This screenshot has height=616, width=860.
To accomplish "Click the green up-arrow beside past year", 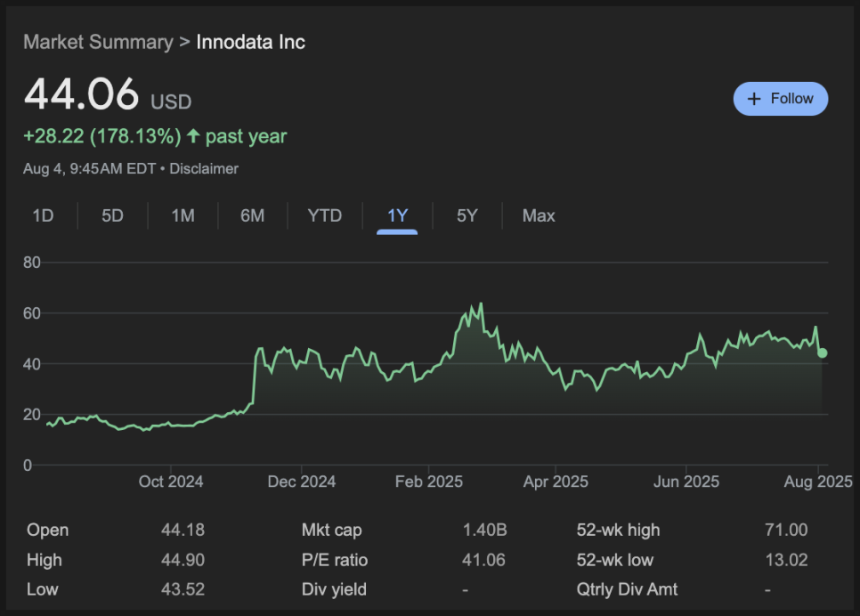I will tap(193, 135).
